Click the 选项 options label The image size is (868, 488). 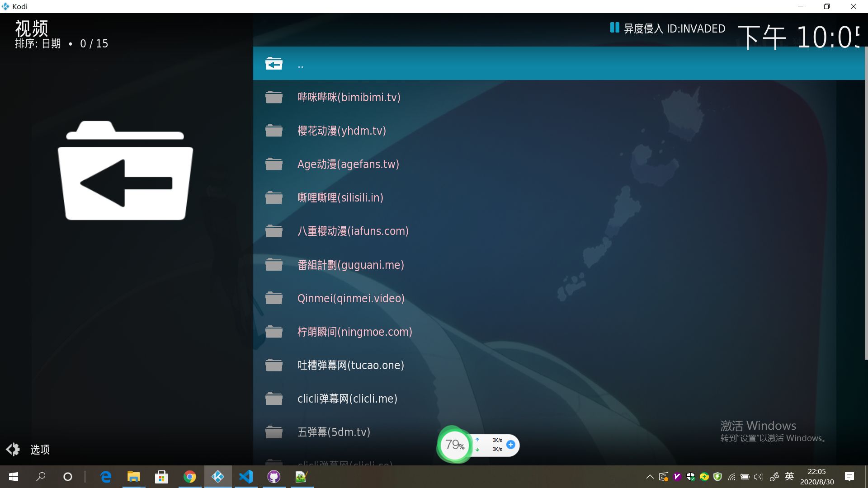click(x=40, y=450)
